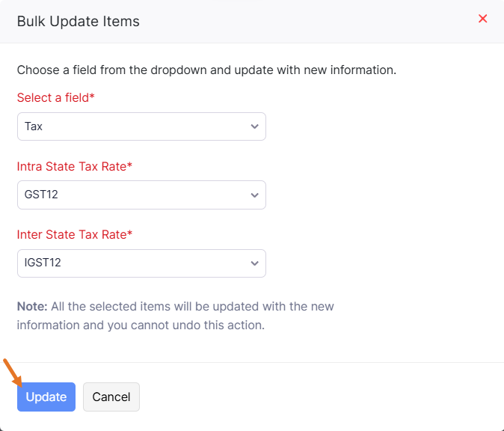Open the Select a field dropdown
This screenshot has height=431, width=504.
point(141,126)
